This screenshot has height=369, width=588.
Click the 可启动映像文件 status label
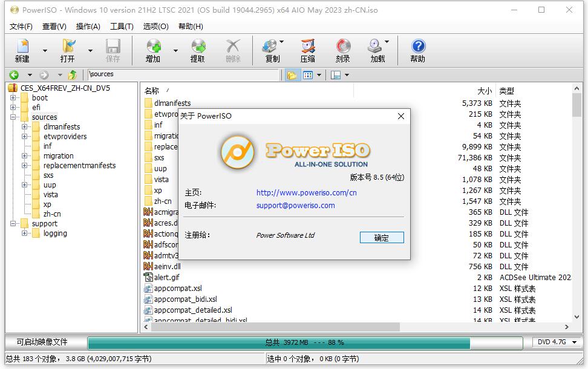[x=42, y=342]
